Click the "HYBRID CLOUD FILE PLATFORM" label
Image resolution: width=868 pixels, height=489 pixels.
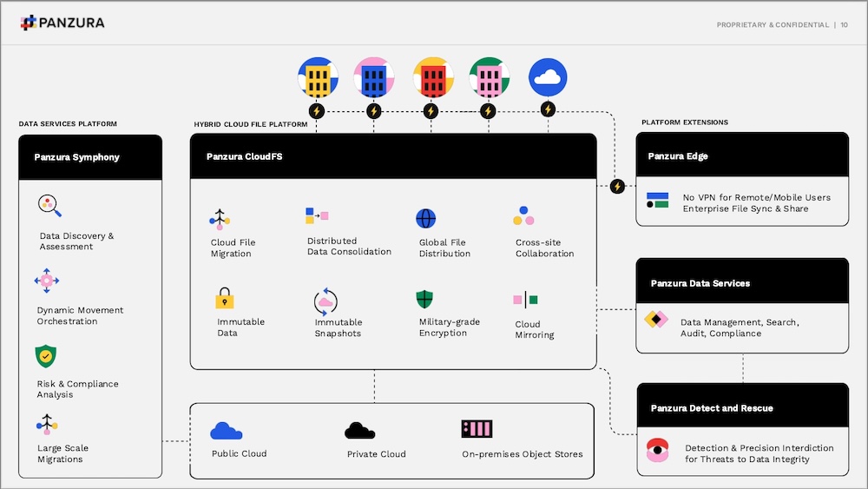(251, 124)
